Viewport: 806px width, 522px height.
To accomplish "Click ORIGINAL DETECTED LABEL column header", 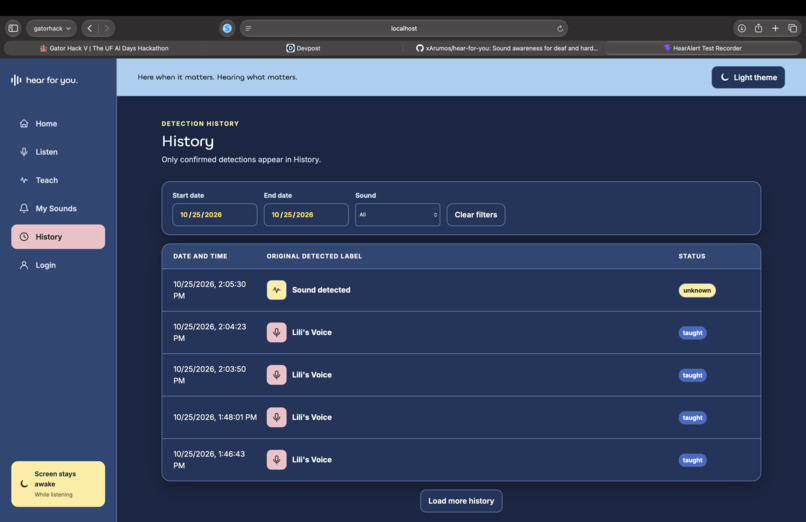I will tap(314, 256).
